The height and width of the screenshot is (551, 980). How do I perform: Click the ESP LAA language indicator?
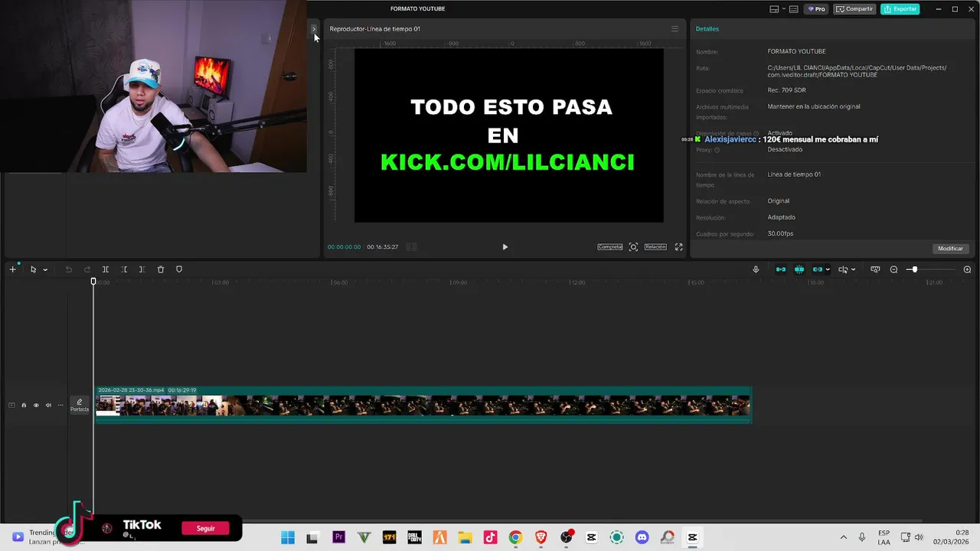[x=884, y=537]
